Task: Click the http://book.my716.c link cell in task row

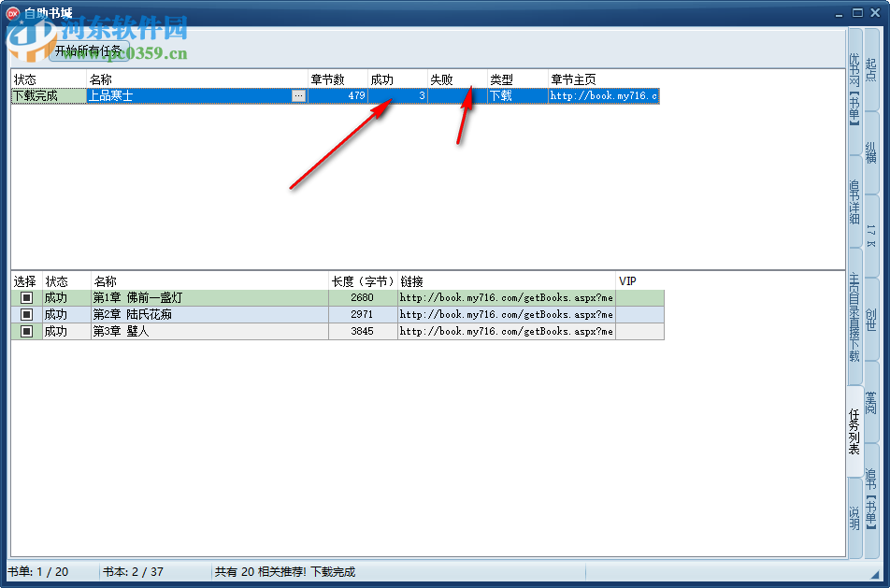Action: pos(603,96)
